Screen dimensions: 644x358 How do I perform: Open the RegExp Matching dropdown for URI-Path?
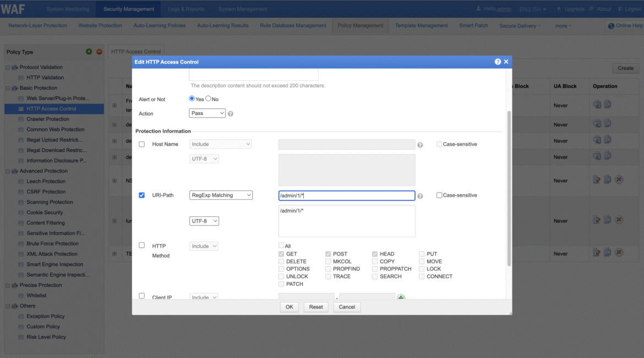221,194
